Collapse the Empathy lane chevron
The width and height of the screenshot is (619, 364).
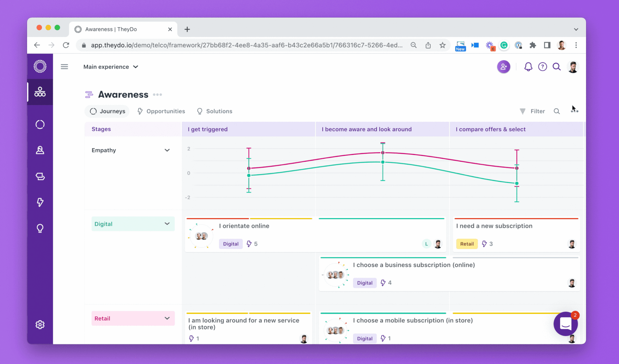tap(167, 150)
